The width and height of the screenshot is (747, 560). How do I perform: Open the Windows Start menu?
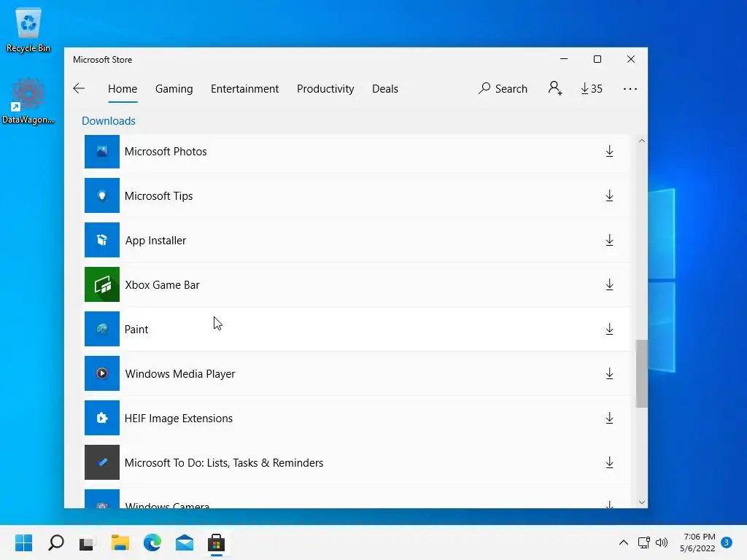24,542
